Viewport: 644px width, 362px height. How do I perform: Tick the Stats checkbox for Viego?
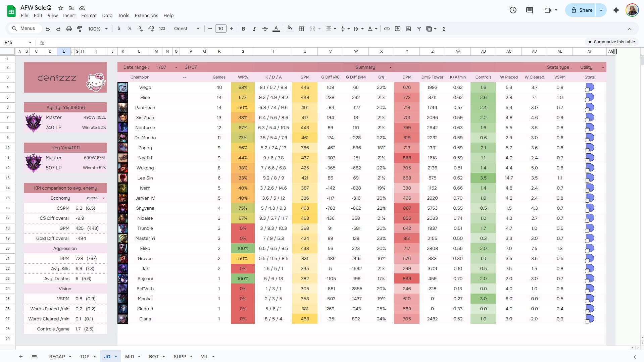(x=587, y=90)
